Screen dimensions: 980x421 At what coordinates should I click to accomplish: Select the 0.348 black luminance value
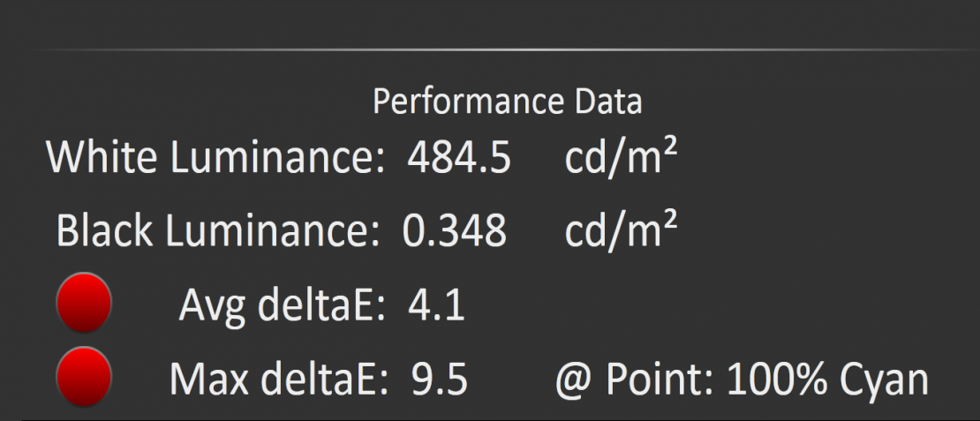[x=455, y=231]
